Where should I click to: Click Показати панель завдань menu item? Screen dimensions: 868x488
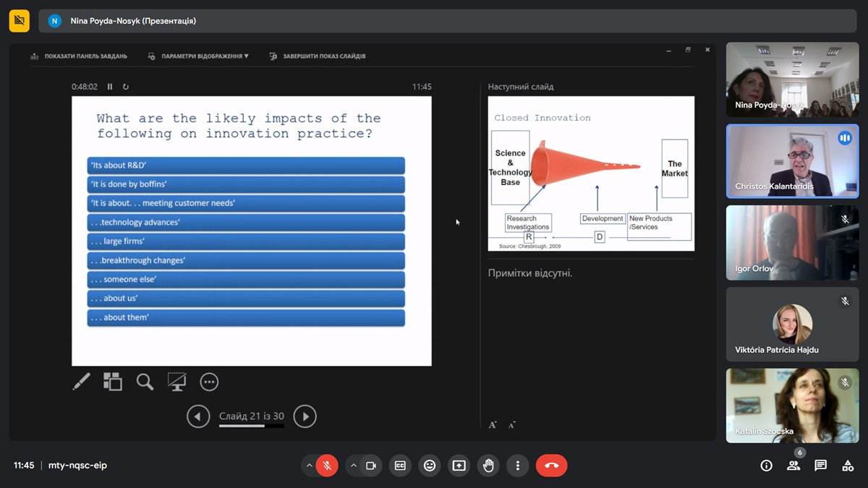[x=80, y=56]
